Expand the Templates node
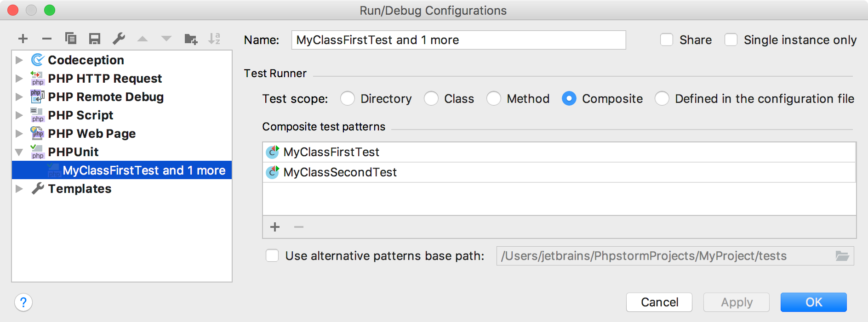 point(19,188)
